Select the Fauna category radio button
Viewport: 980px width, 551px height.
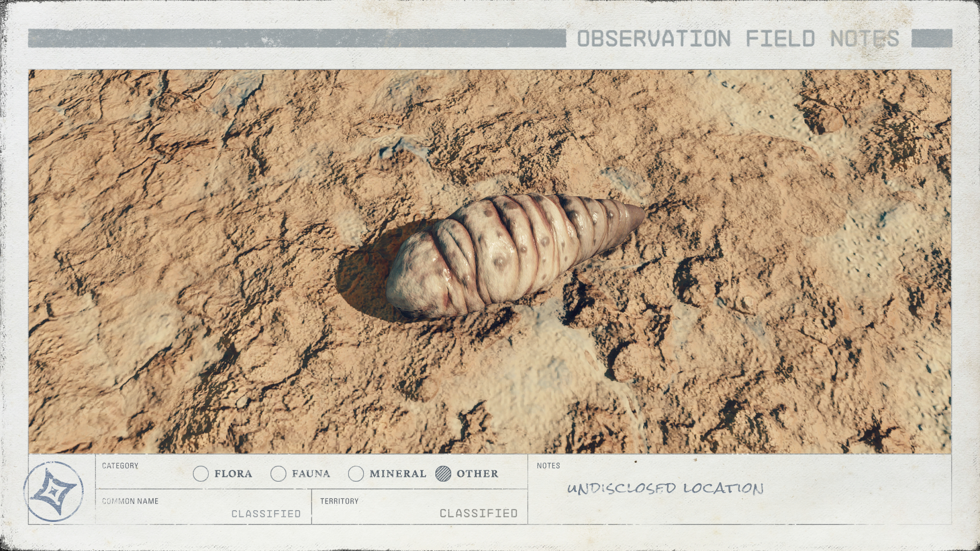(278, 474)
